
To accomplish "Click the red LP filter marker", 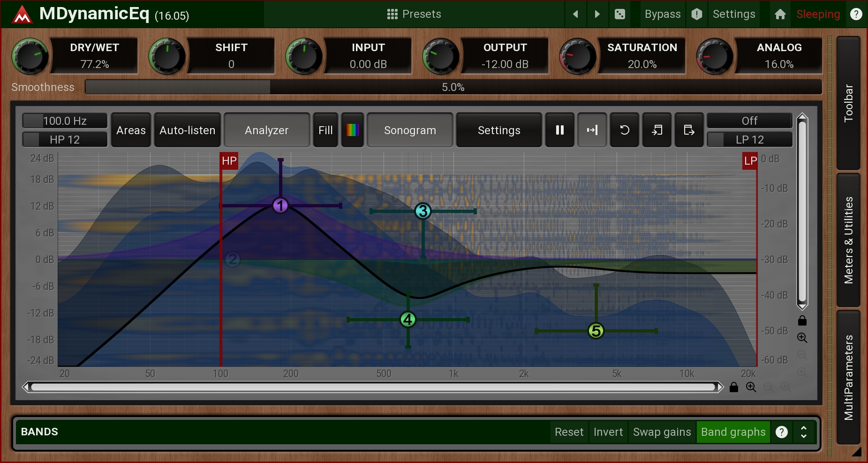I will pyautogui.click(x=750, y=161).
